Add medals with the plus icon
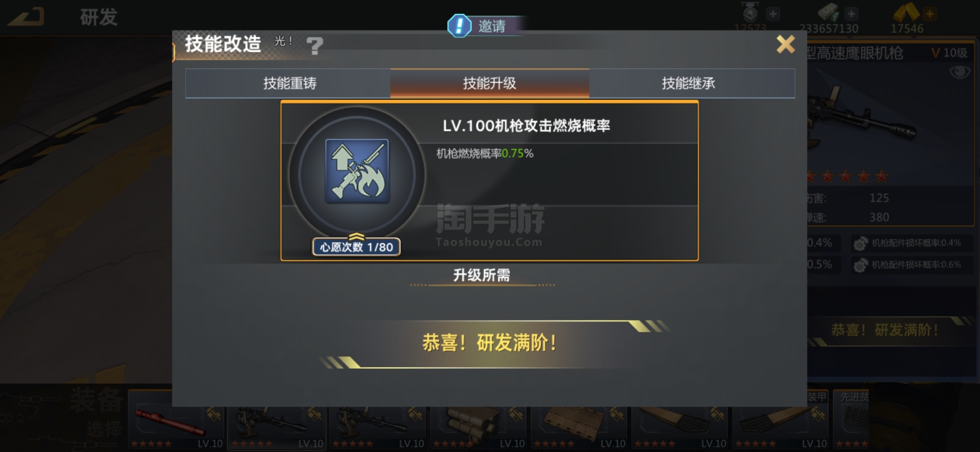 pyautogui.click(x=773, y=14)
